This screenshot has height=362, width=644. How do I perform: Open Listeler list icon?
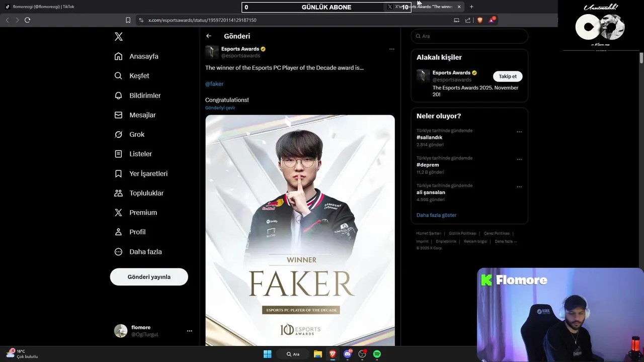pos(118,154)
